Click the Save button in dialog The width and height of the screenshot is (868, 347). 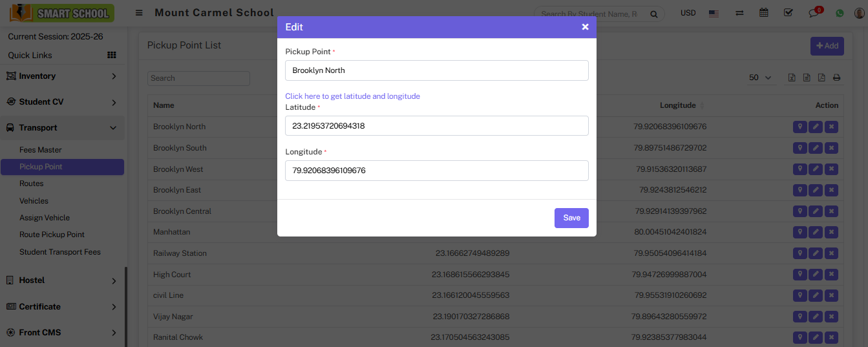pos(571,218)
